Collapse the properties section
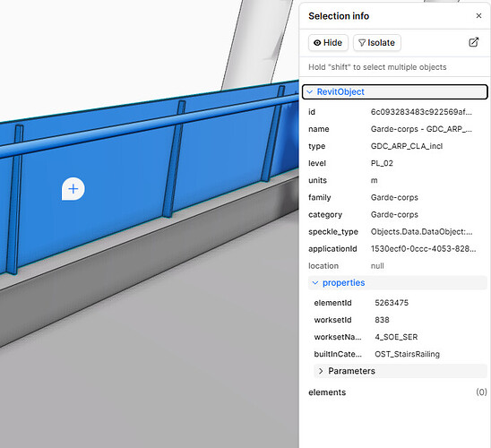The width and height of the screenshot is (491, 448). click(398, 283)
